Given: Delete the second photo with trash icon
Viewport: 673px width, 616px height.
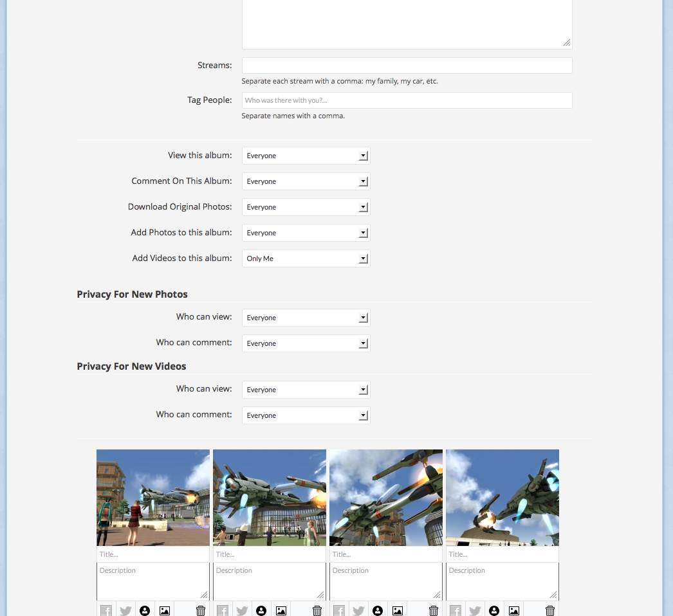Looking at the screenshot, I should pos(317,610).
